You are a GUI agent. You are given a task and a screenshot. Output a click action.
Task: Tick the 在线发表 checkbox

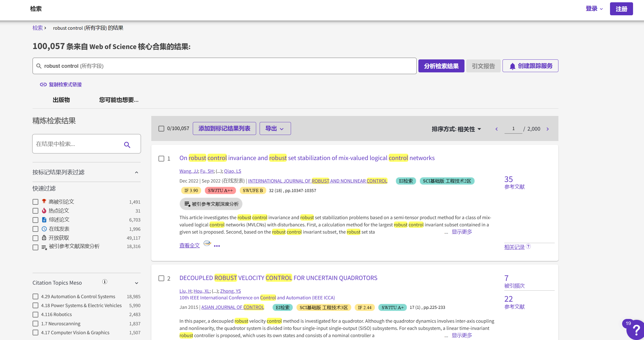tap(35, 229)
